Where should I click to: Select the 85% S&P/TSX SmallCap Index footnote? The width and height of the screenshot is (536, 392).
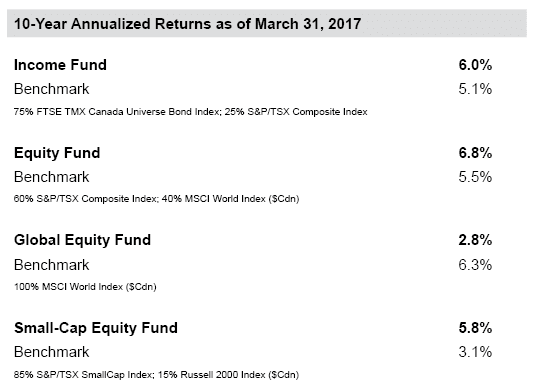pos(157,375)
